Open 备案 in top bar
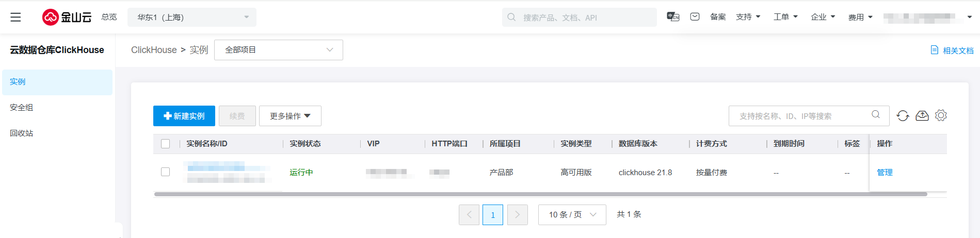The height and width of the screenshot is (238, 980). click(x=718, y=17)
